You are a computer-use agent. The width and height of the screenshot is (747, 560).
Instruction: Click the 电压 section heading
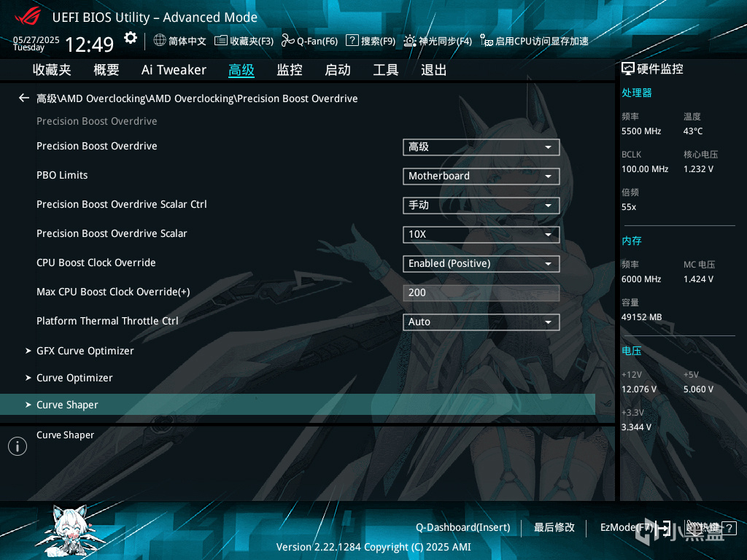coord(632,351)
